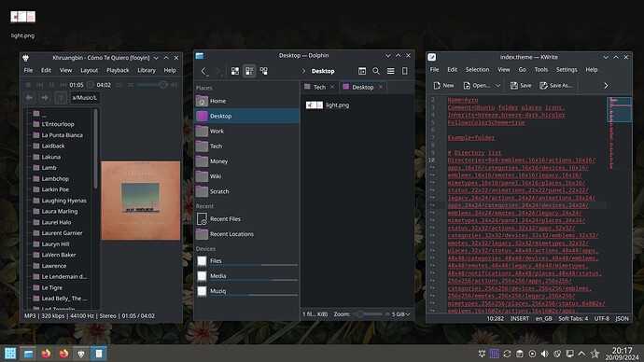Toggle repeat mode in fooyin
The height and width of the screenshot is (362, 644).
click(119, 85)
